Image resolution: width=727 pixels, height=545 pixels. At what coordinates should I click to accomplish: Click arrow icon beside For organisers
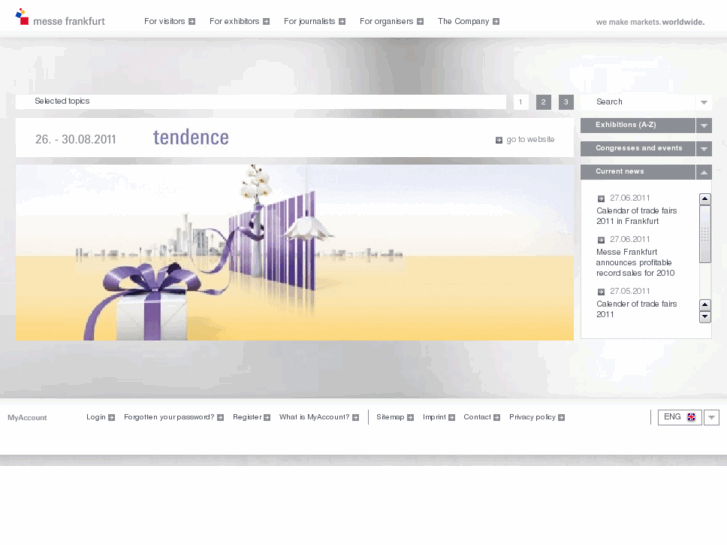[x=420, y=21]
